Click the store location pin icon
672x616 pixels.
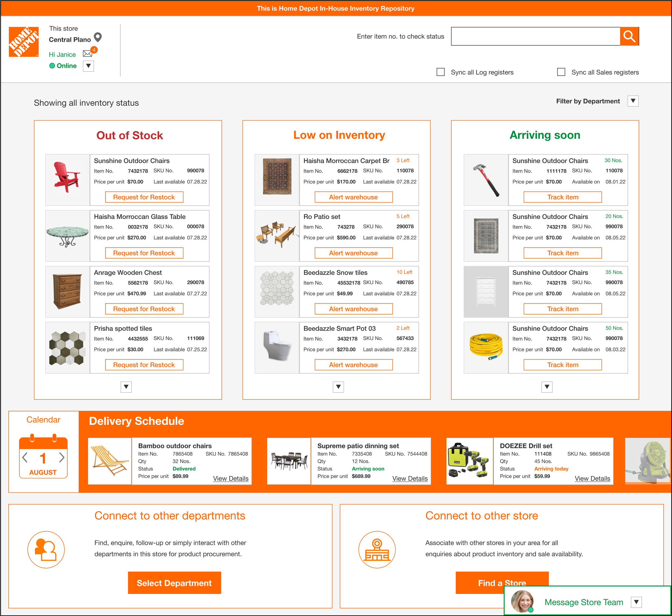tap(98, 37)
